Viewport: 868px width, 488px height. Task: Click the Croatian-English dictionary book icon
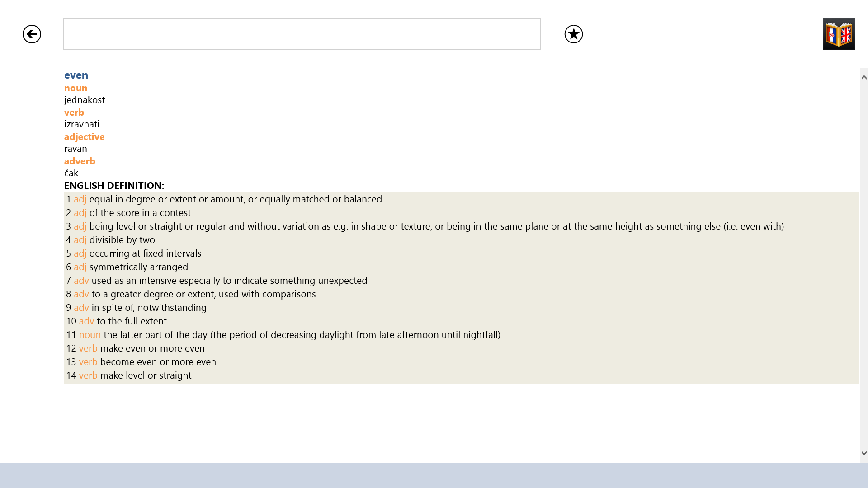click(839, 34)
